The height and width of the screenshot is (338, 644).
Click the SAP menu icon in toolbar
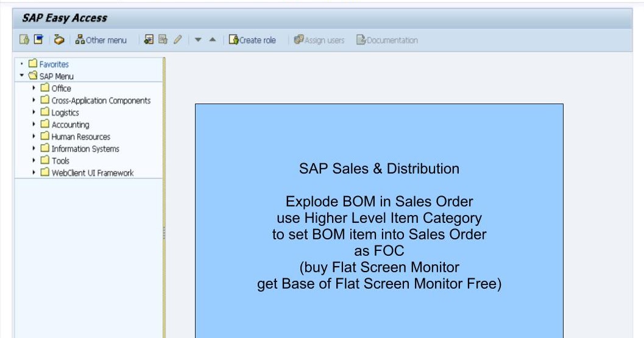[x=38, y=40]
